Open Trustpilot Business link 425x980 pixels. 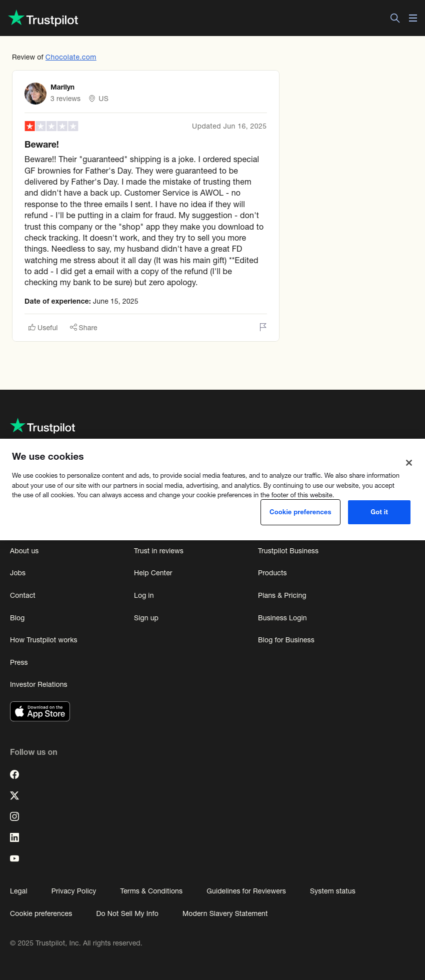[x=288, y=551]
